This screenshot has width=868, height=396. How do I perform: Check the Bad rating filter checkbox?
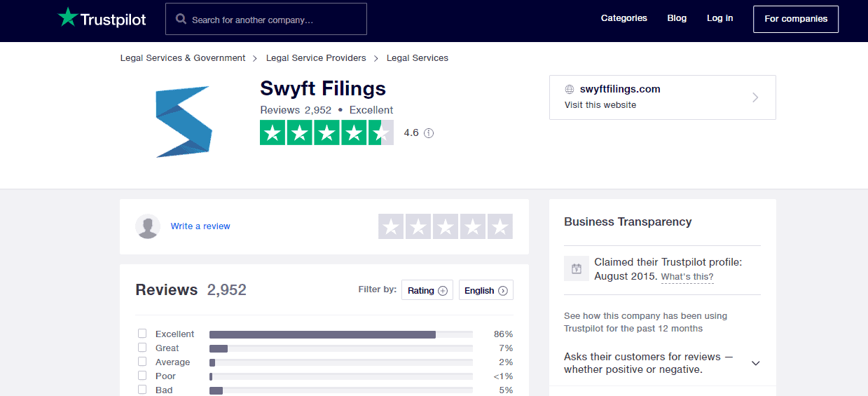coord(142,390)
